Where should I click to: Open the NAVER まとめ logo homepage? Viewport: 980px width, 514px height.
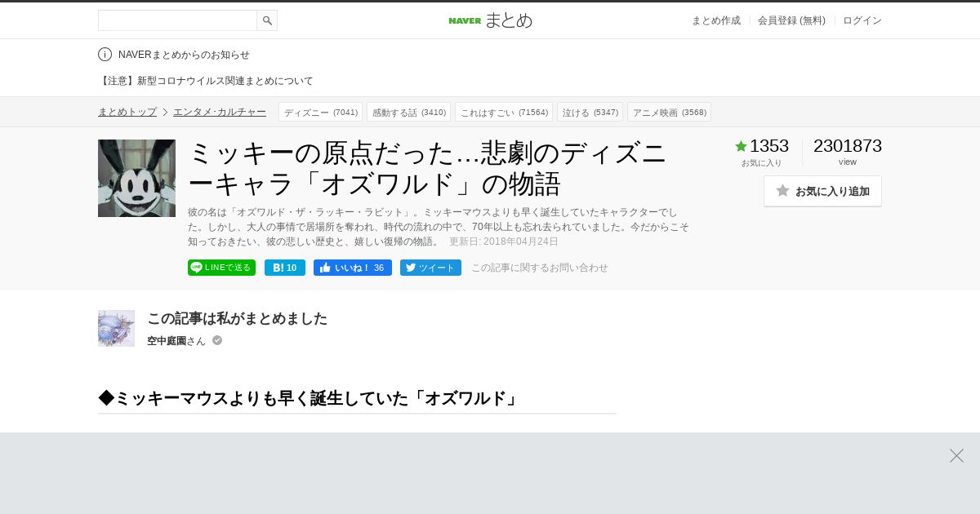(490, 20)
